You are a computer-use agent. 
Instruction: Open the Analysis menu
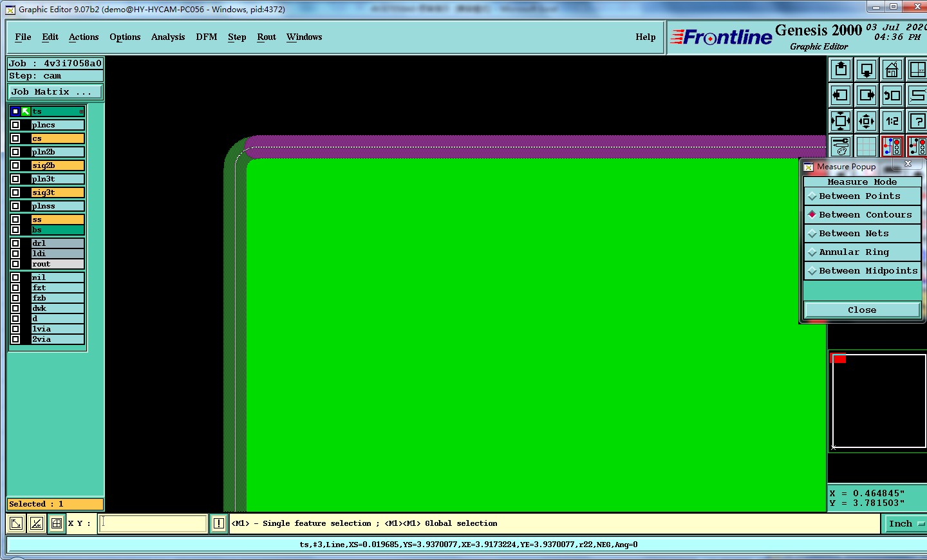(x=168, y=37)
